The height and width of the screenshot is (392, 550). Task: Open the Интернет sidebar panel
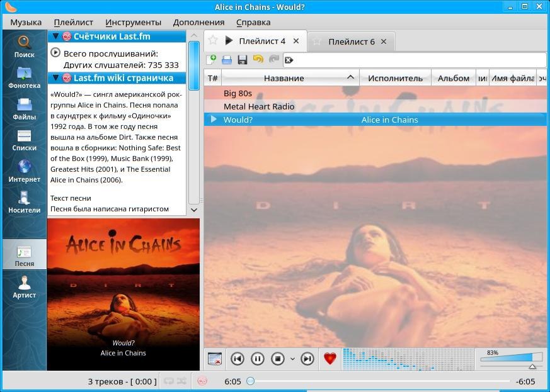click(x=24, y=171)
